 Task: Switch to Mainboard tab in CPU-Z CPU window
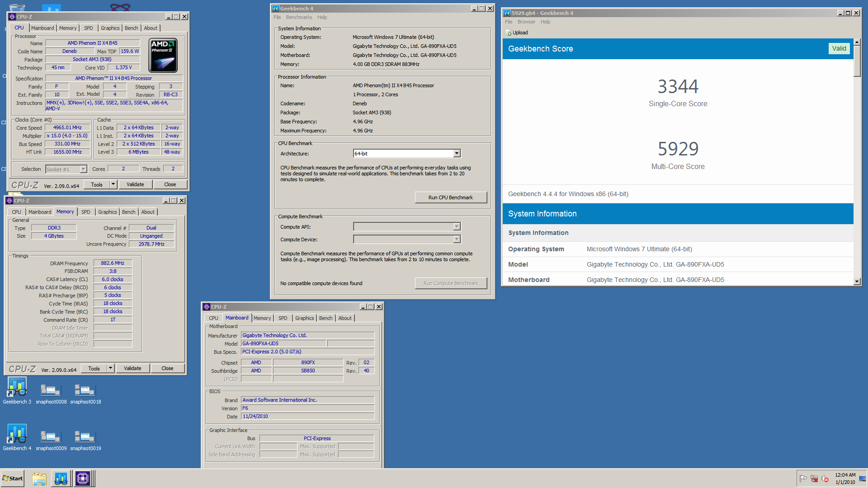pyautogui.click(x=42, y=28)
